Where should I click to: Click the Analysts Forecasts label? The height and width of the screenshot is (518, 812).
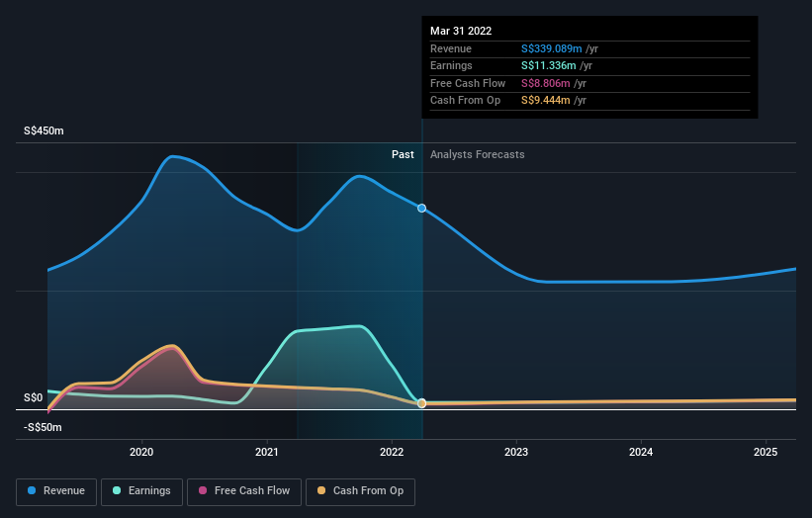[x=478, y=154]
